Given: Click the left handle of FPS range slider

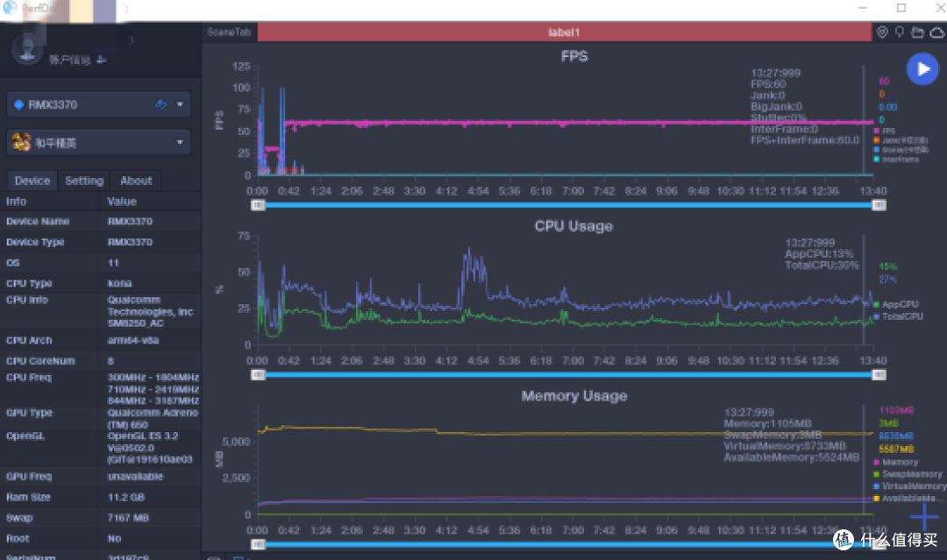Looking at the screenshot, I should click(258, 205).
